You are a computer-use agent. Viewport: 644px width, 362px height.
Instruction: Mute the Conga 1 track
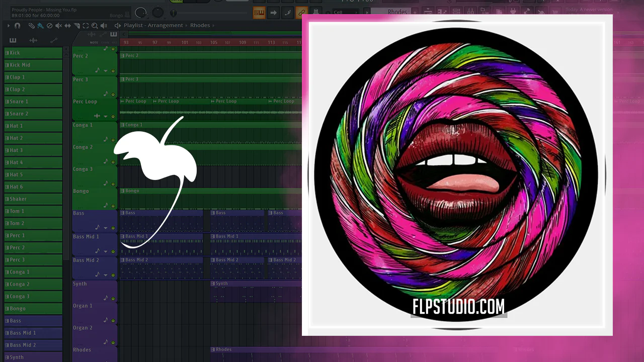tap(113, 140)
